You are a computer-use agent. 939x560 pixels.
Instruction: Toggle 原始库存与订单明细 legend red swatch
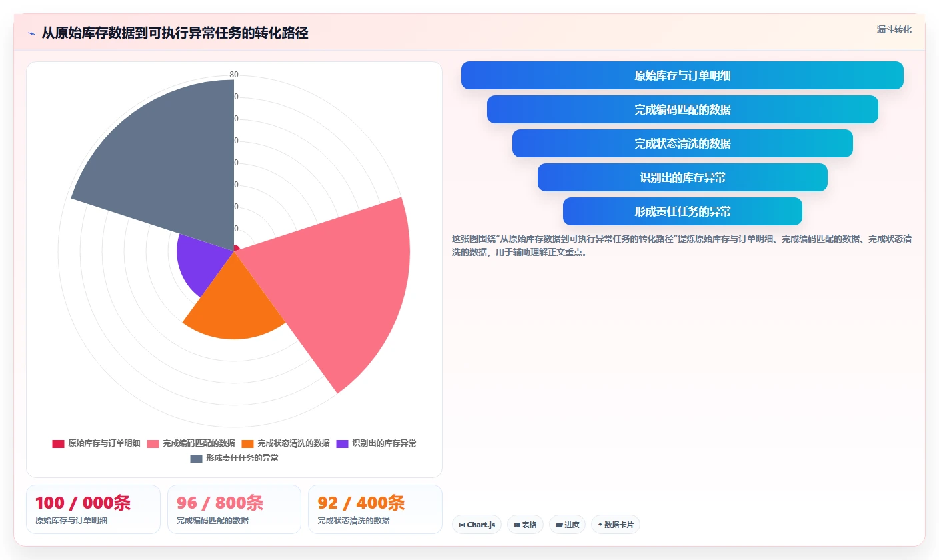(x=58, y=443)
